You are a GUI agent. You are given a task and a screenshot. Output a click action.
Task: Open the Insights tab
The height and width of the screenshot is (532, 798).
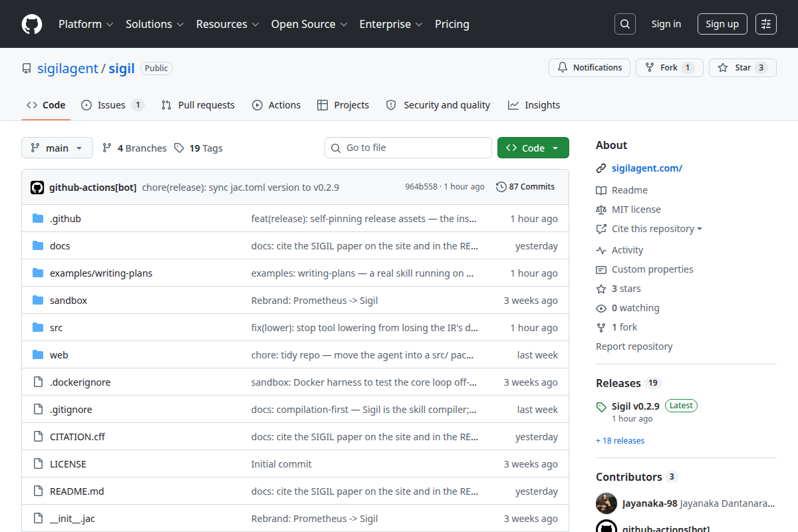click(534, 105)
